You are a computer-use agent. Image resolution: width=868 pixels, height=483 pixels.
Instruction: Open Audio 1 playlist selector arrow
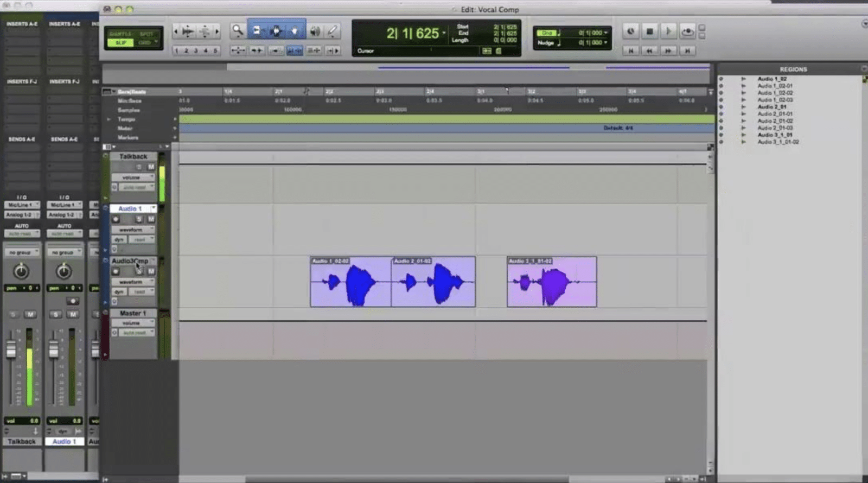tap(154, 208)
